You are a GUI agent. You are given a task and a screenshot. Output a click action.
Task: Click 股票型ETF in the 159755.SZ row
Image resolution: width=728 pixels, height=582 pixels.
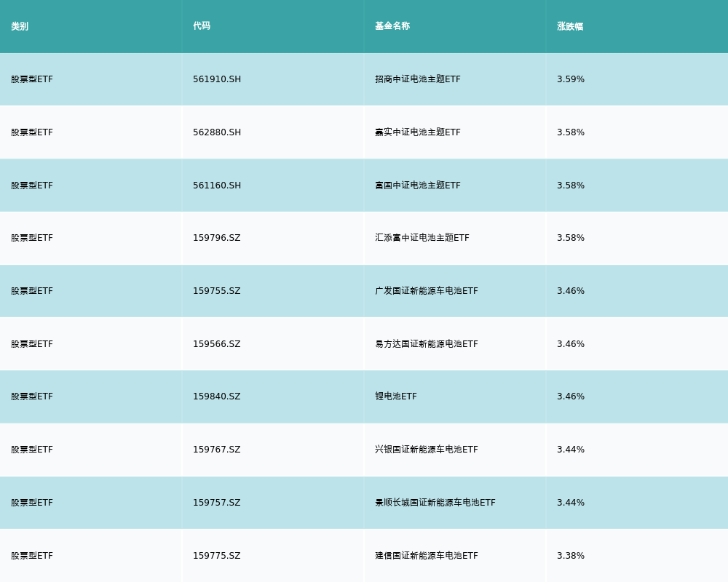(x=32, y=291)
